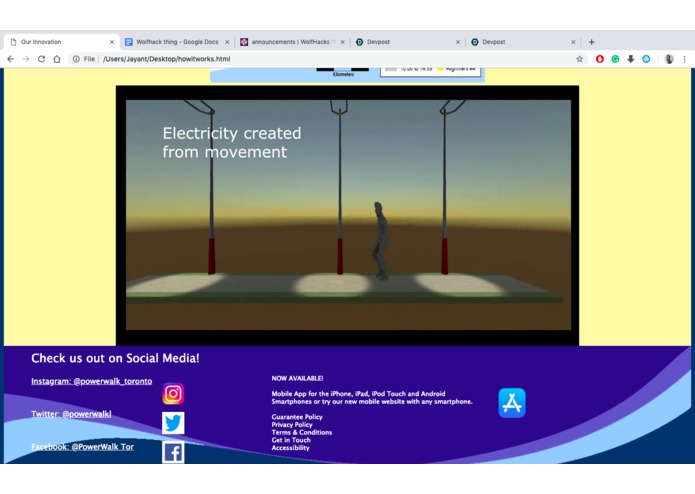
Task: Bookmark this page with the star
Action: pos(579,59)
